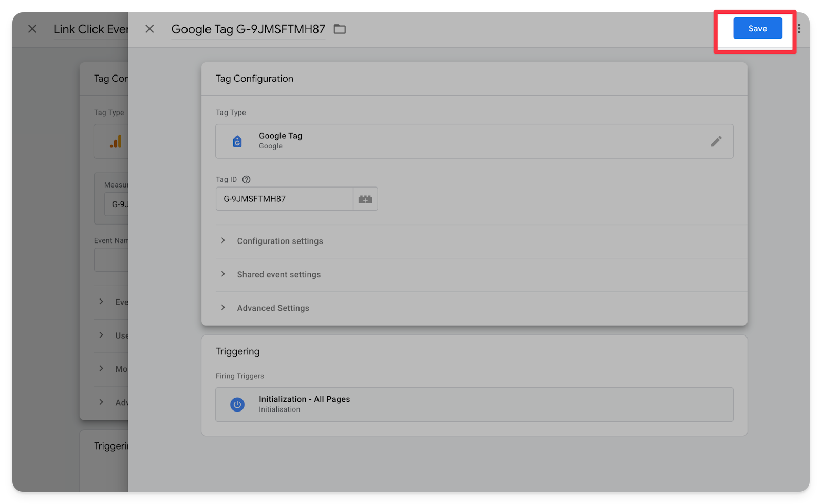Click the Google Analytics bar chart icon
Screen dimensions: 822x504
116,141
